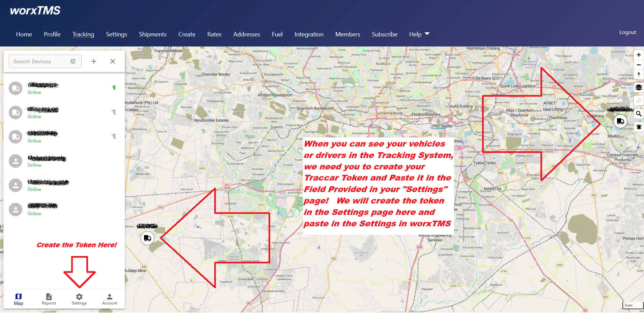Click the green charging bolt icon
The width and height of the screenshot is (644, 320).
point(114,88)
